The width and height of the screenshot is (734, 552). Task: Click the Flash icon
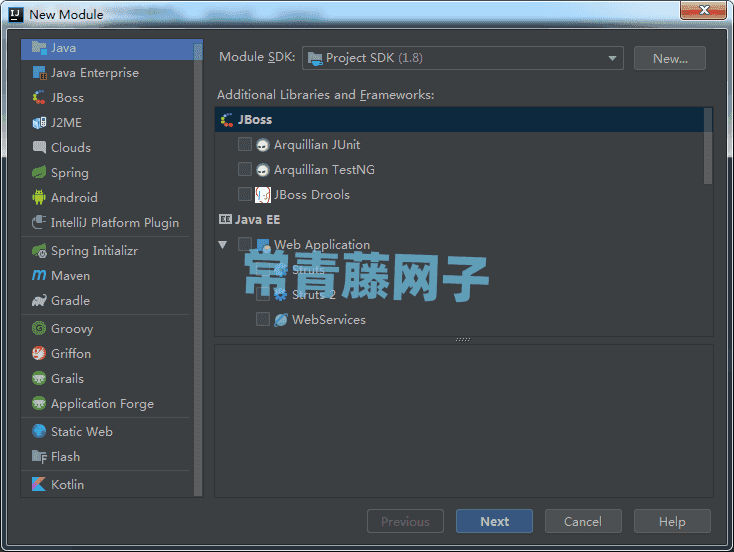pos(39,456)
